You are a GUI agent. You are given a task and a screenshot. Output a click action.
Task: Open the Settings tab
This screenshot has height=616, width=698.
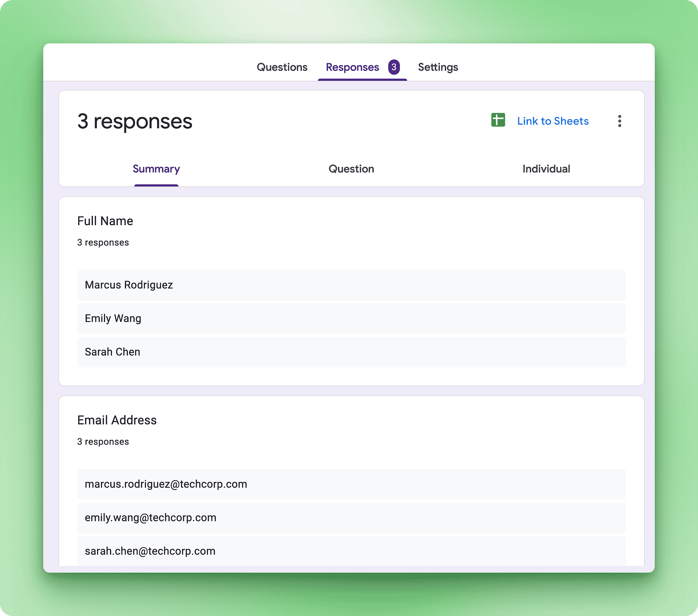pos(438,67)
